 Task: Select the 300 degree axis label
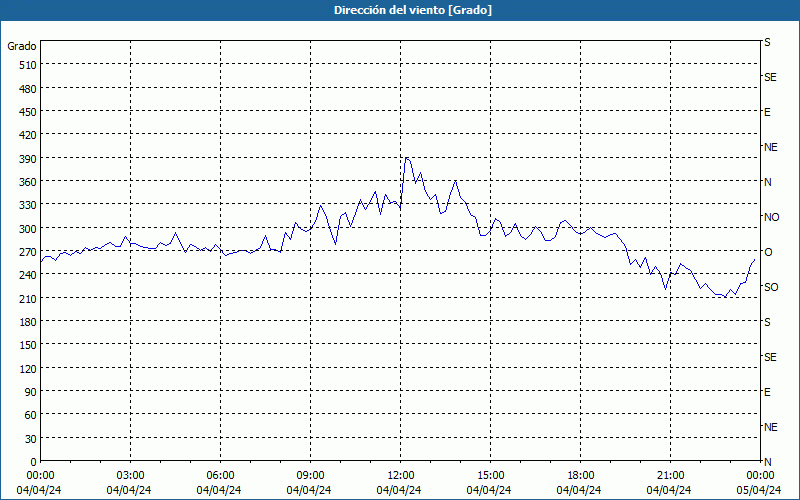coord(28,229)
